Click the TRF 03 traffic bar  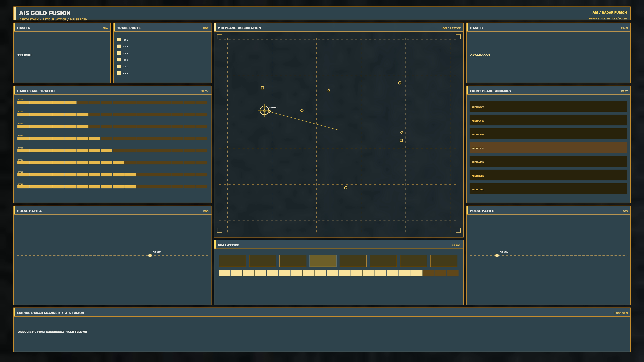112,126
